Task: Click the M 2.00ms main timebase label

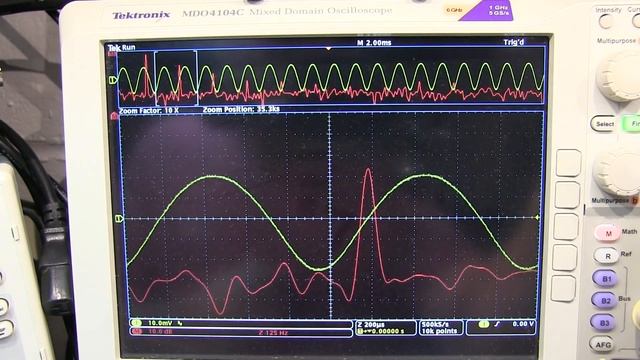Action: tap(374, 42)
